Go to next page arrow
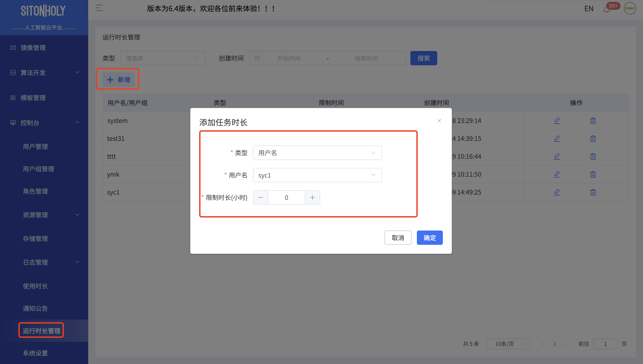The height and width of the screenshot is (364, 643). (566, 344)
